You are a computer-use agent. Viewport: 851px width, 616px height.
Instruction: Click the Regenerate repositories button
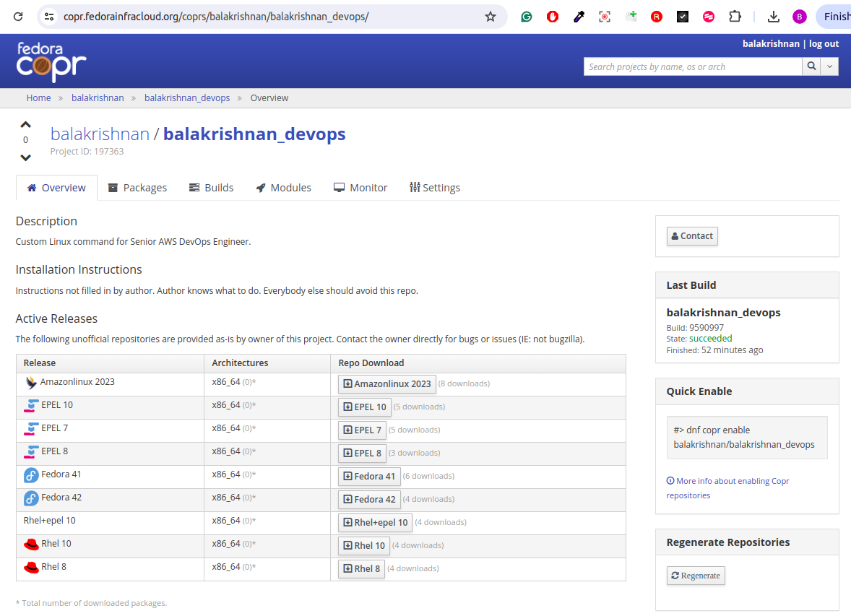[x=695, y=576]
